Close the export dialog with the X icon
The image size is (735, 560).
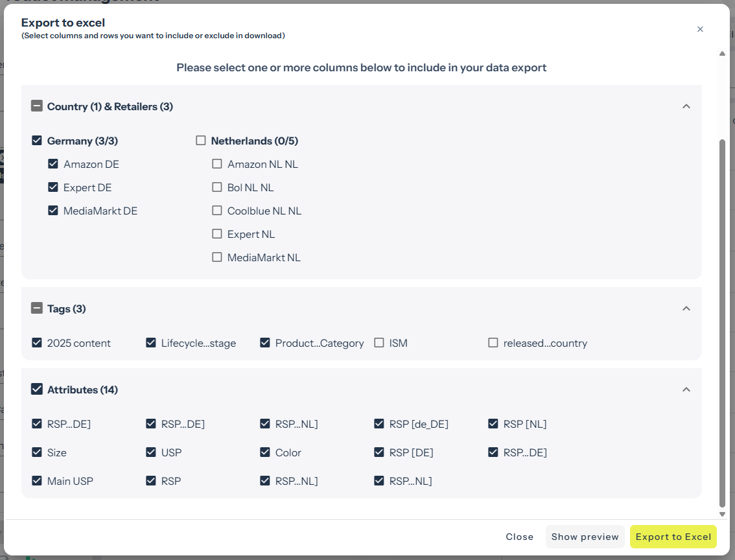coord(700,29)
